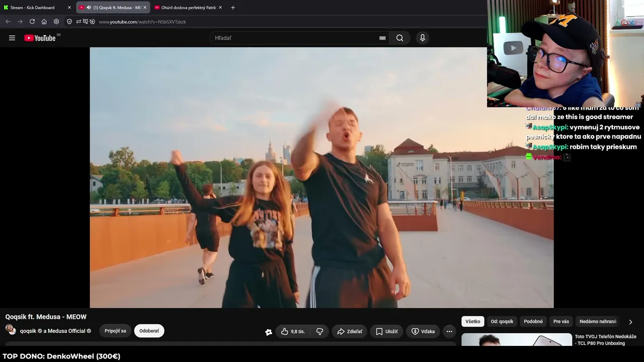
Task: Open the remix icon beside like button
Action: pyautogui.click(x=269, y=332)
